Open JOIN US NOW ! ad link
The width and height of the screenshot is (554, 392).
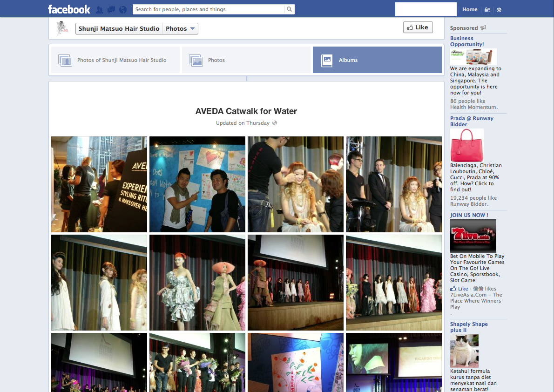click(469, 215)
